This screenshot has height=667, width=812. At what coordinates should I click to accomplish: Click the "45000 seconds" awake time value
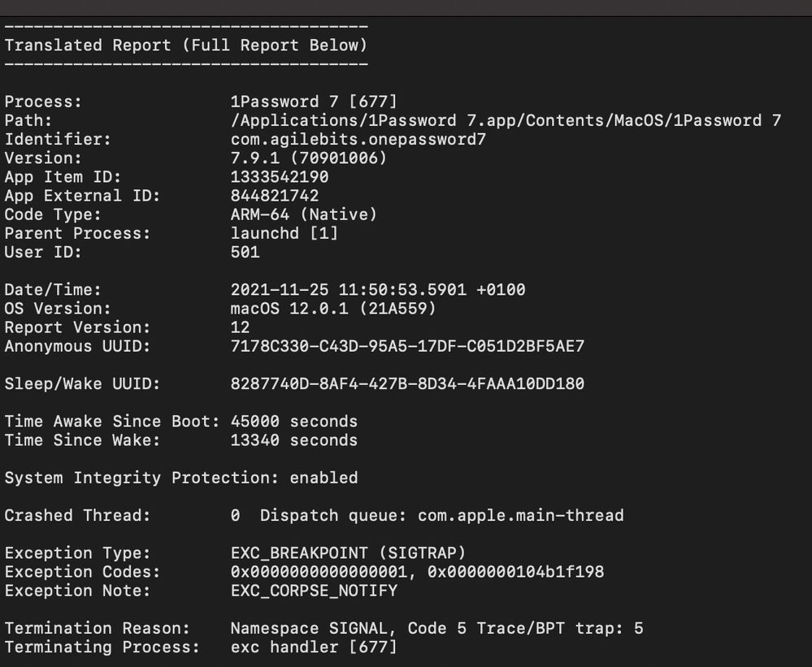(294, 422)
